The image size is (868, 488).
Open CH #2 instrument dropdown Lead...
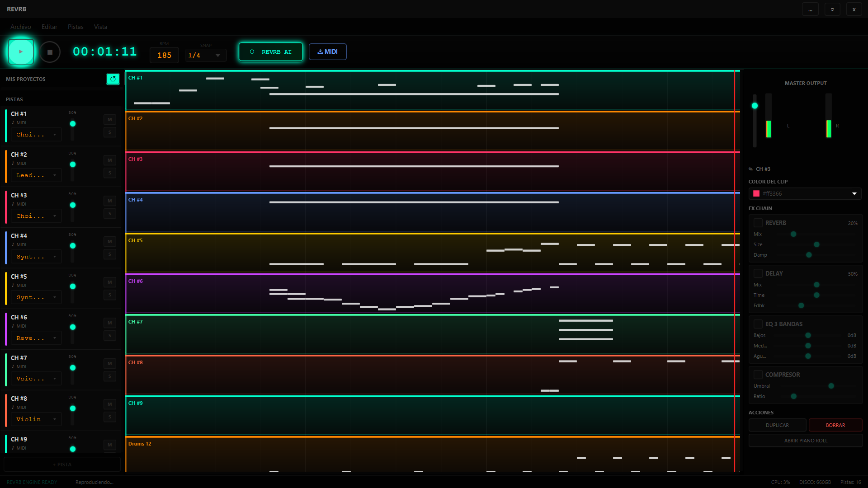(36, 175)
